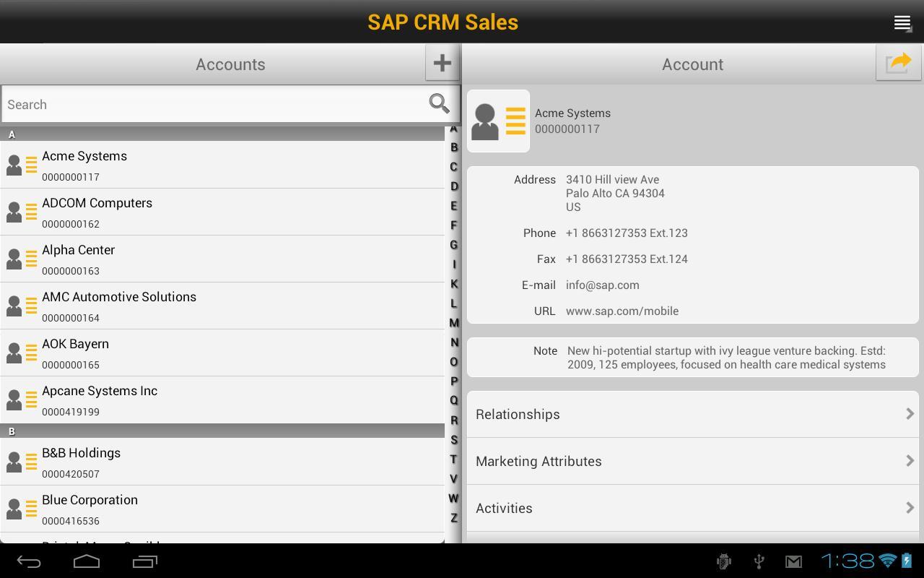This screenshot has width=924, height=578.
Task: Tap the orange fact sheet icon next to Alpha Center
Action: click(32, 259)
